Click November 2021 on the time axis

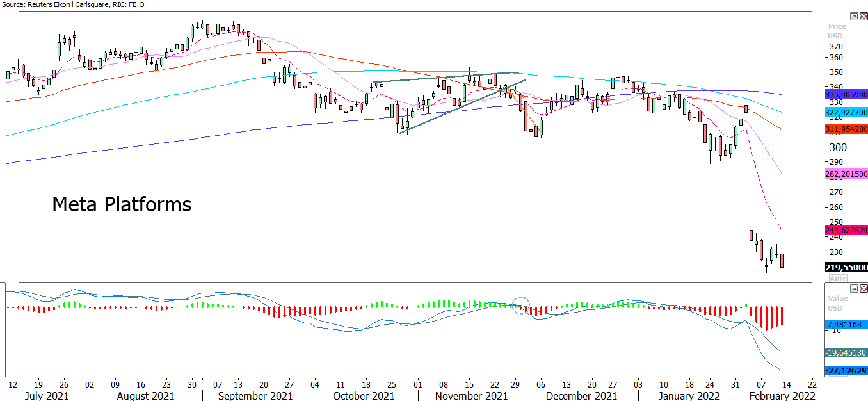point(471,396)
